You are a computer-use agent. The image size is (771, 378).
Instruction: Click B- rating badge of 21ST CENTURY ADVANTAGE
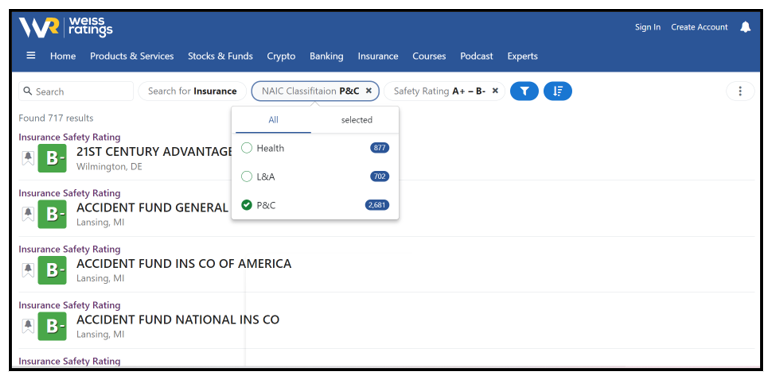(x=52, y=158)
